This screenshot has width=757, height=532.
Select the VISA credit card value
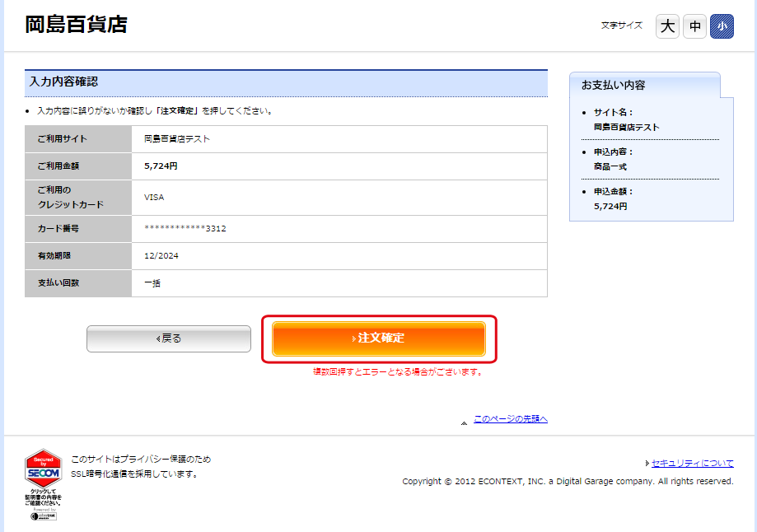click(154, 198)
